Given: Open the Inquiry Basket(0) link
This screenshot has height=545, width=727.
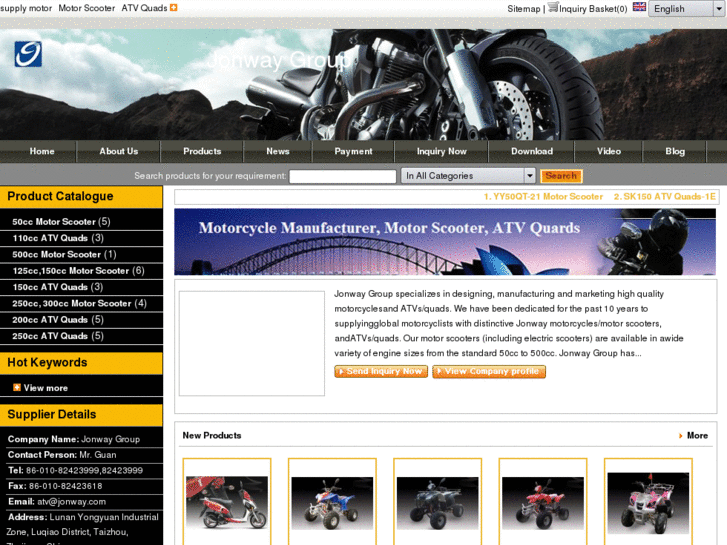Looking at the screenshot, I should pyautogui.click(x=593, y=9).
